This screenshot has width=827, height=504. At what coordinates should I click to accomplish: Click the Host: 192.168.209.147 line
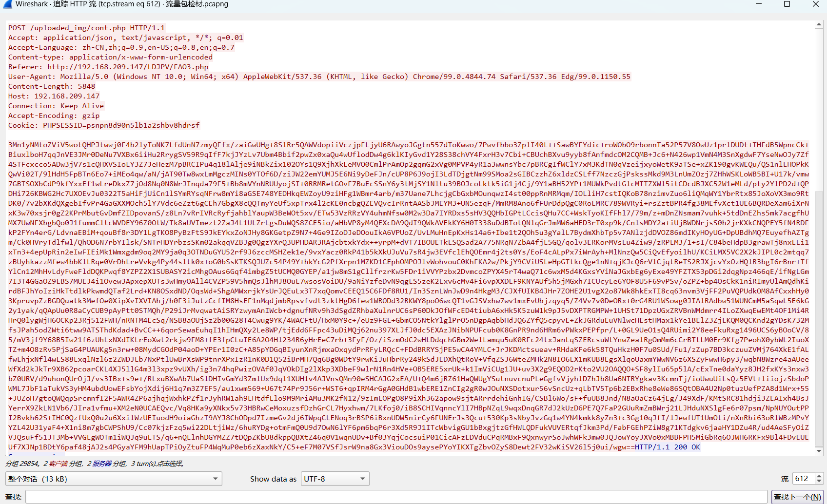(54, 96)
